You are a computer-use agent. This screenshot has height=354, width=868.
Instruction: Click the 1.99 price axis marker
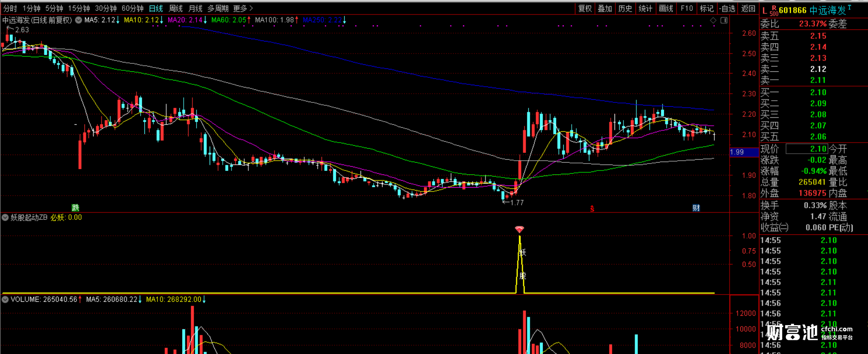744,152
